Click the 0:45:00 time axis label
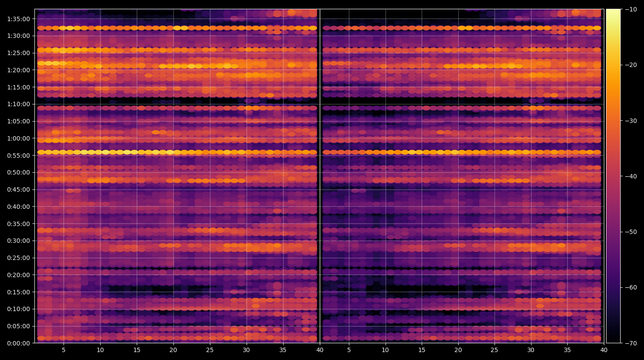Screen dimensions: 644x360 (x=19, y=189)
